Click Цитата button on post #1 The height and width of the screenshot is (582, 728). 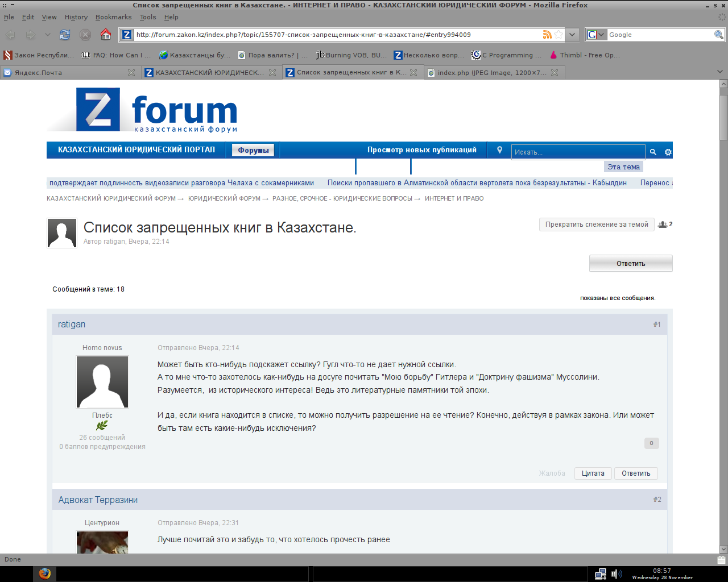click(593, 473)
